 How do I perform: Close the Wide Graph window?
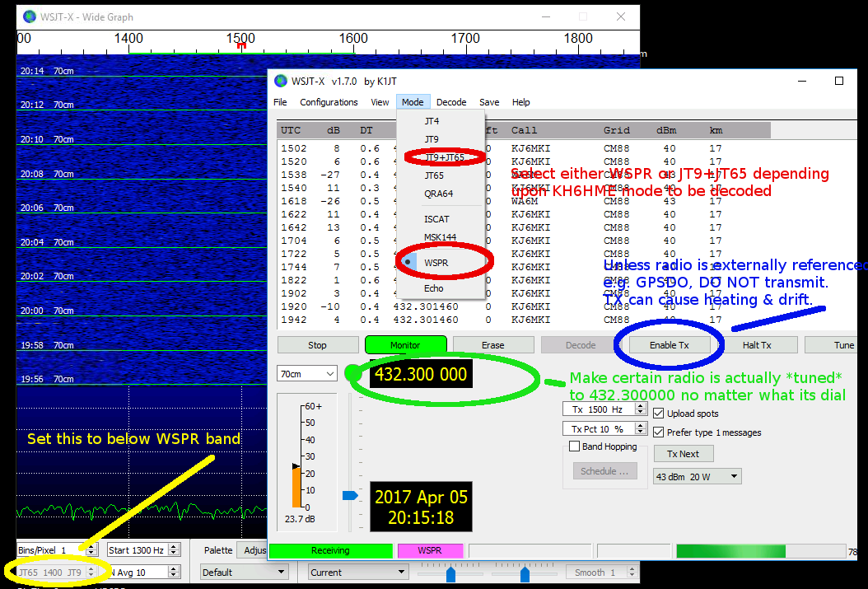tap(621, 16)
